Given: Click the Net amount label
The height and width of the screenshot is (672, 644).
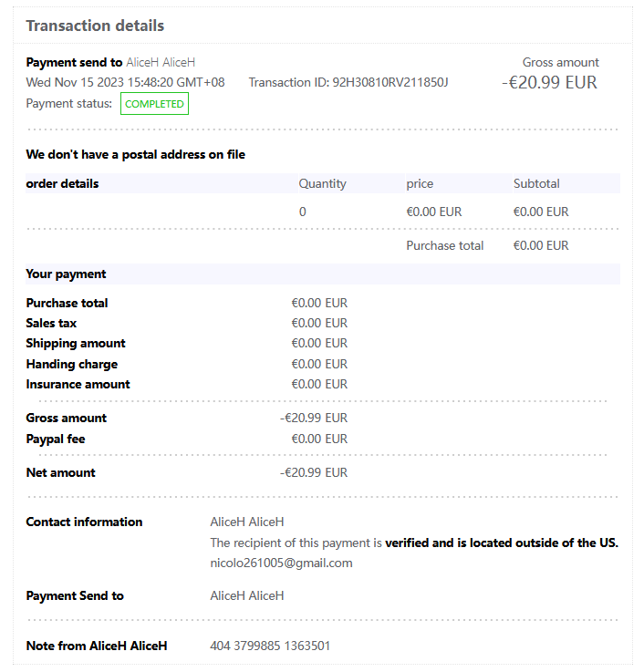Looking at the screenshot, I should [60, 472].
